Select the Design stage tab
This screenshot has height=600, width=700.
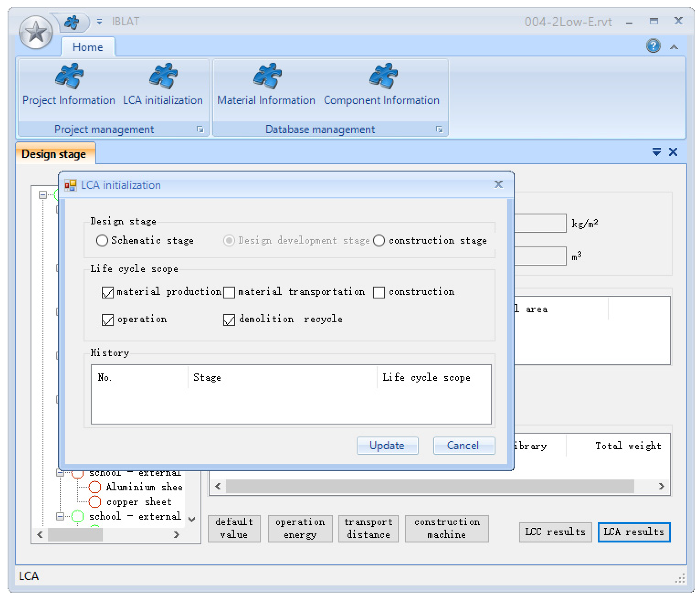(54, 154)
